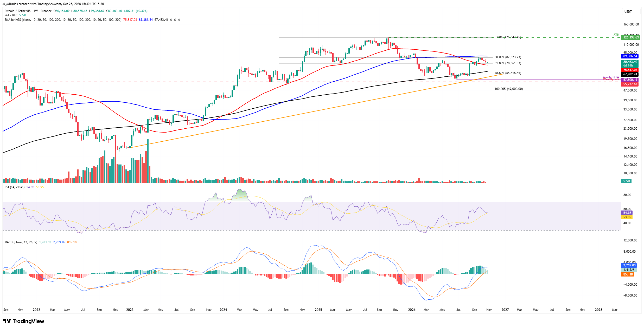Click 2025 on the time axis
Image resolution: width=644 pixels, height=329 pixels.
coord(318,310)
